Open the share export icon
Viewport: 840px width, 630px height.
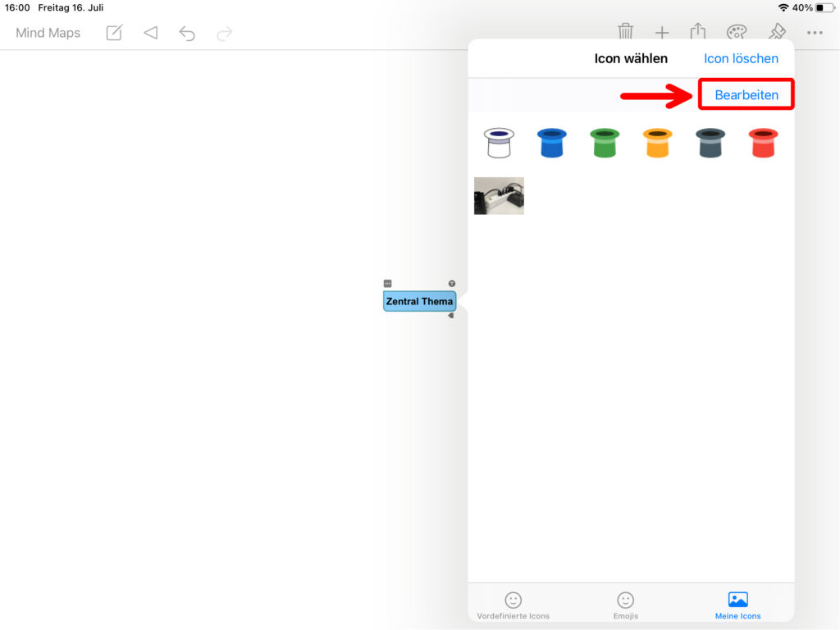pyautogui.click(x=697, y=31)
